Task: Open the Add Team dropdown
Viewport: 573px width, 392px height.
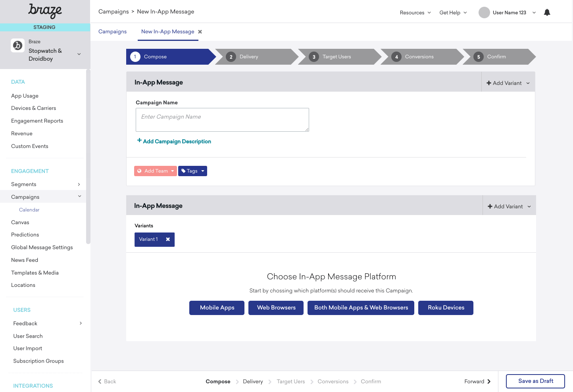Action: 156,171
